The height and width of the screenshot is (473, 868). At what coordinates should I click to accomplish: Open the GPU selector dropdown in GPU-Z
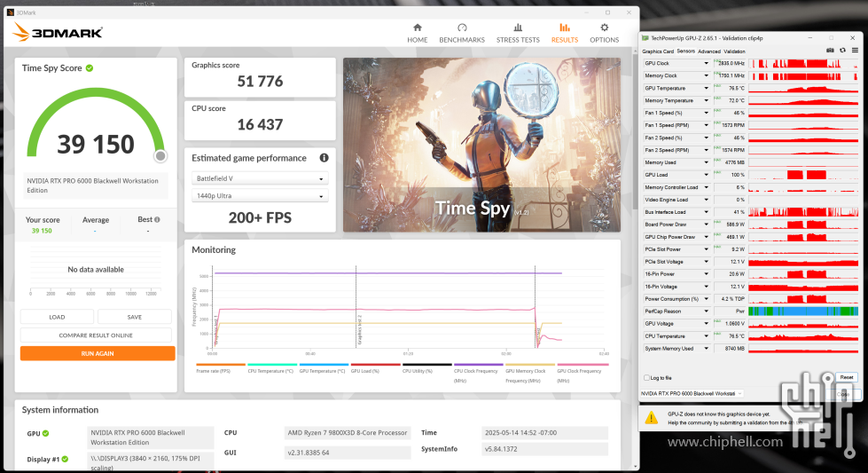[x=692, y=394]
